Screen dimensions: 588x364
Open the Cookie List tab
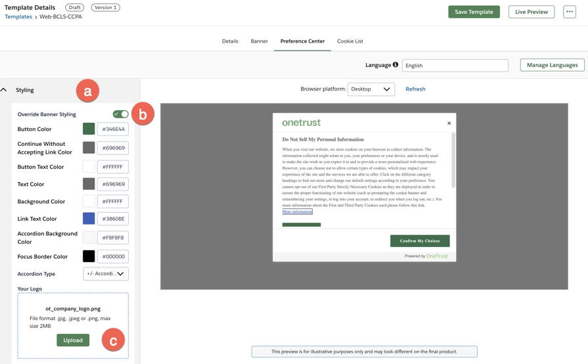tap(350, 41)
